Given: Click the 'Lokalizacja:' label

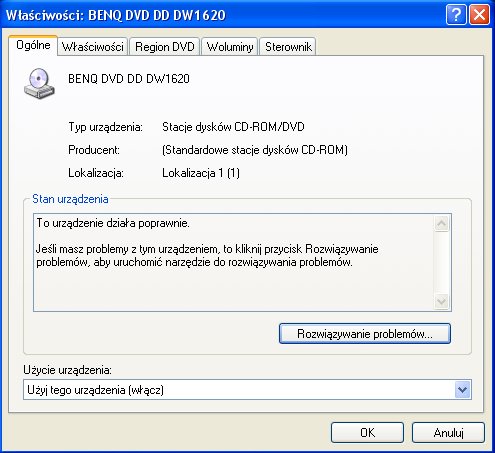Looking at the screenshot, I should pos(96,173).
